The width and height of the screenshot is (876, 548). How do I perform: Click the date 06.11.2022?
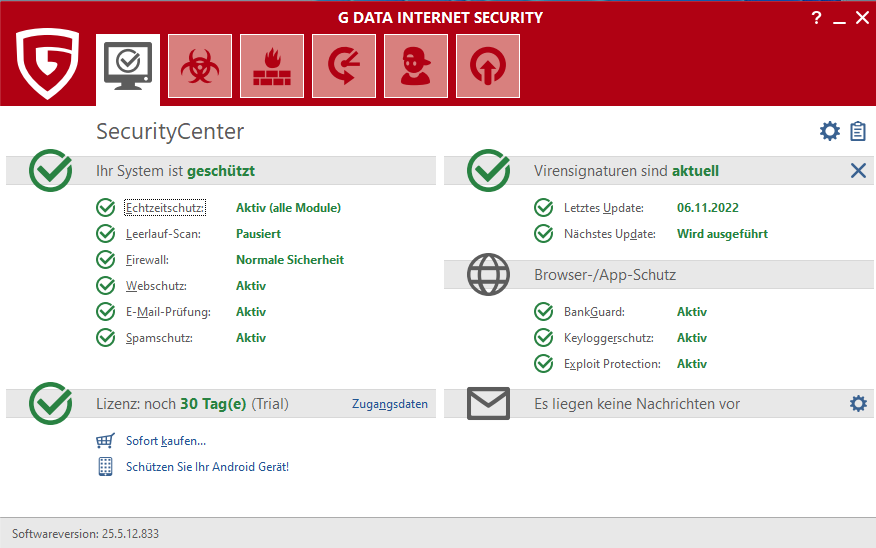click(708, 208)
